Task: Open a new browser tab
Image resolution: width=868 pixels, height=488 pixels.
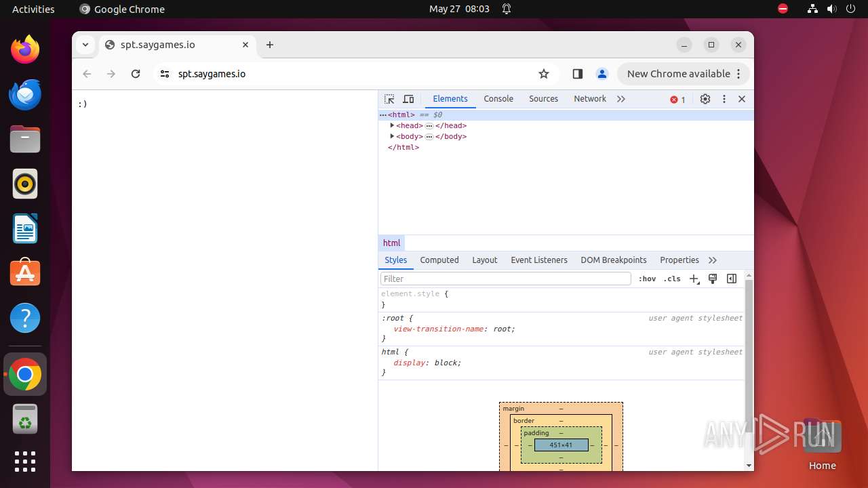Action: coord(270,45)
